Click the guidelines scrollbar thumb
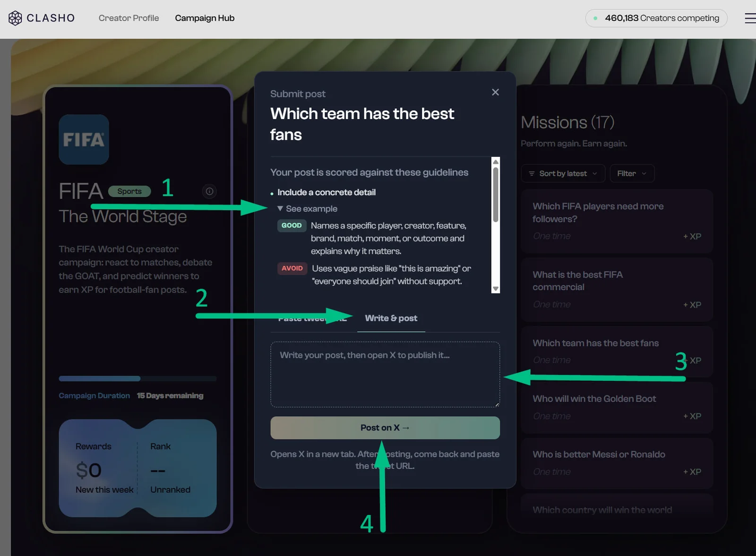This screenshot has width=756, height=556. pyautogui.click(x=496, y=195)
